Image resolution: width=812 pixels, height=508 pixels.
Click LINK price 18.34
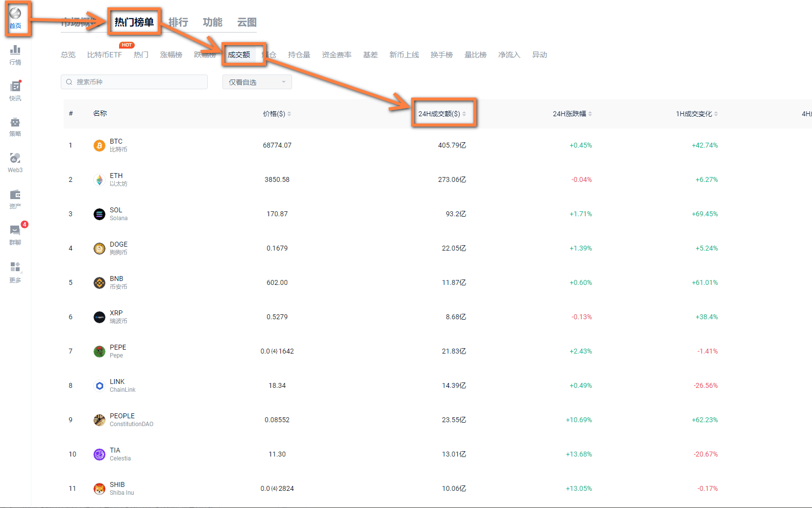point(277,386)
